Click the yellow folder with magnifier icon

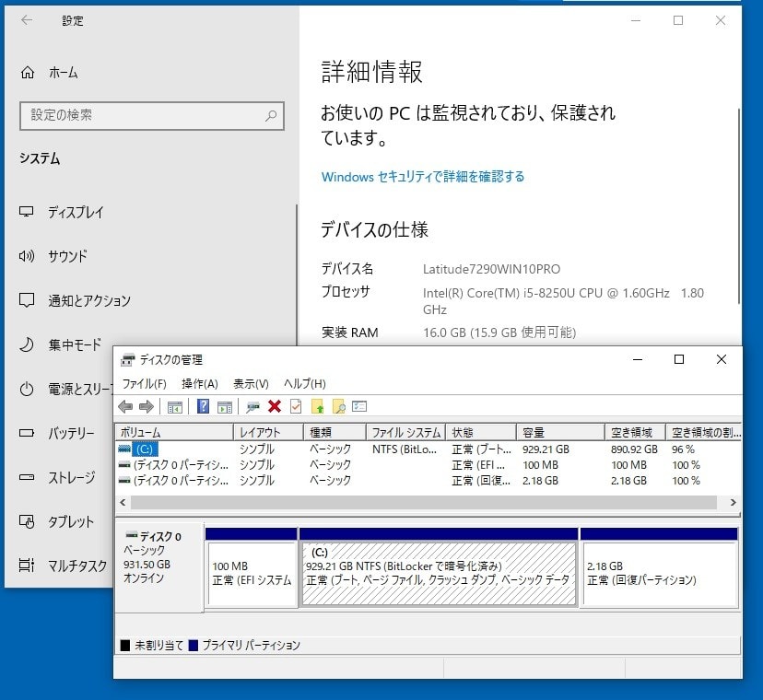pyautogui.click(x=339, y=406)
